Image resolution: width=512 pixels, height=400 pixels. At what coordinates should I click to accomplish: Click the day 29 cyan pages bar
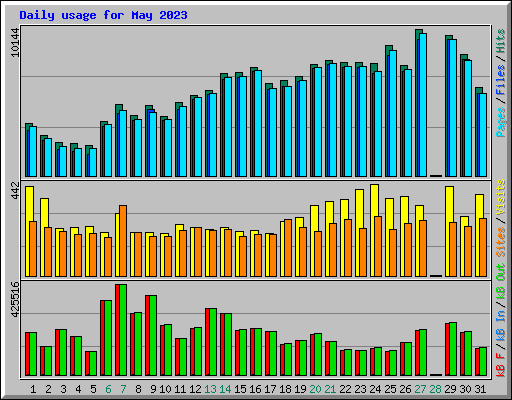(x=453, y=108)
